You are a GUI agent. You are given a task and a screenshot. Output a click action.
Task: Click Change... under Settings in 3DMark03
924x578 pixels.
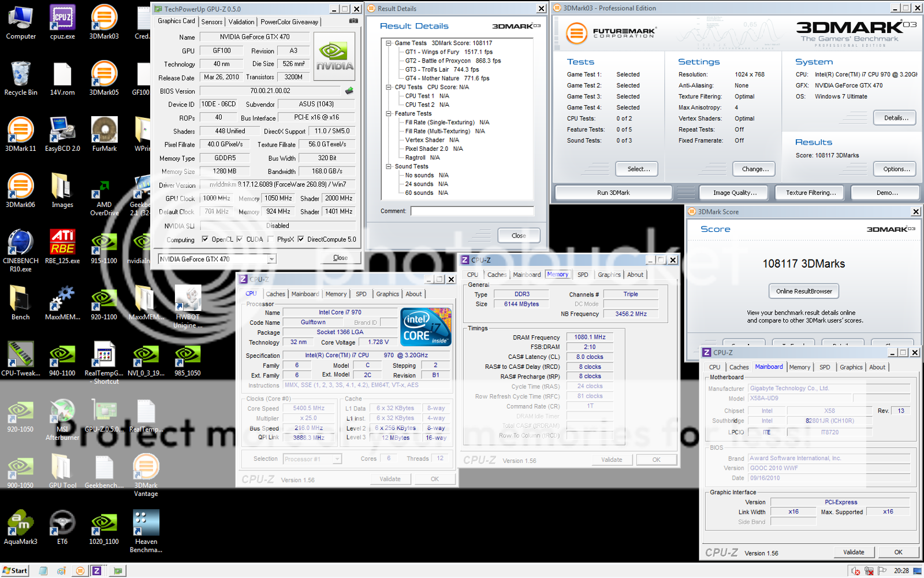[x=755, y=169]
